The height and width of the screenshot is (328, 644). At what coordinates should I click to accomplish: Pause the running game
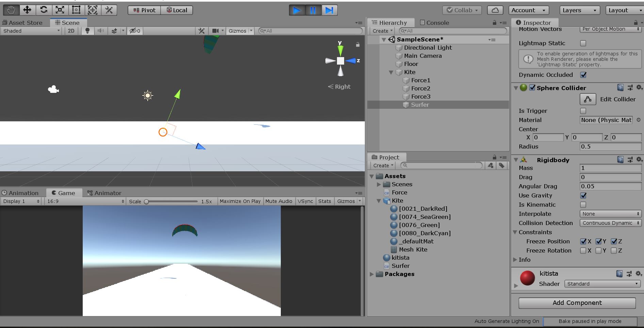coord(313,10)
